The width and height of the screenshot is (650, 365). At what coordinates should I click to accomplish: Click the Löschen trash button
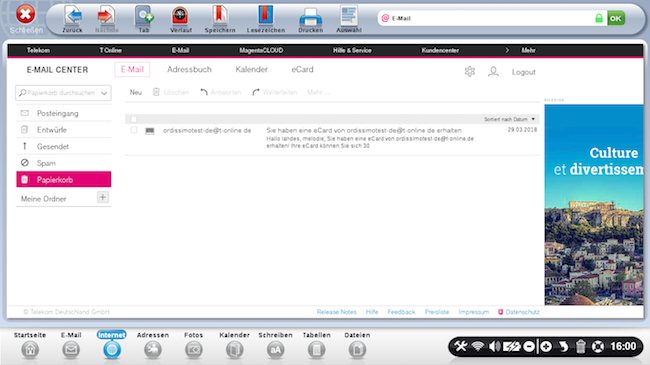171,92
